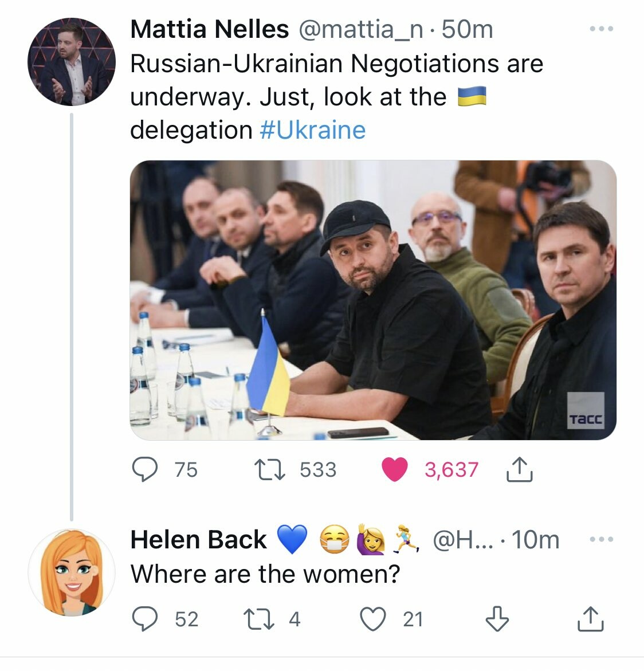Open reply to Helen Back's comment

(145, 619)
